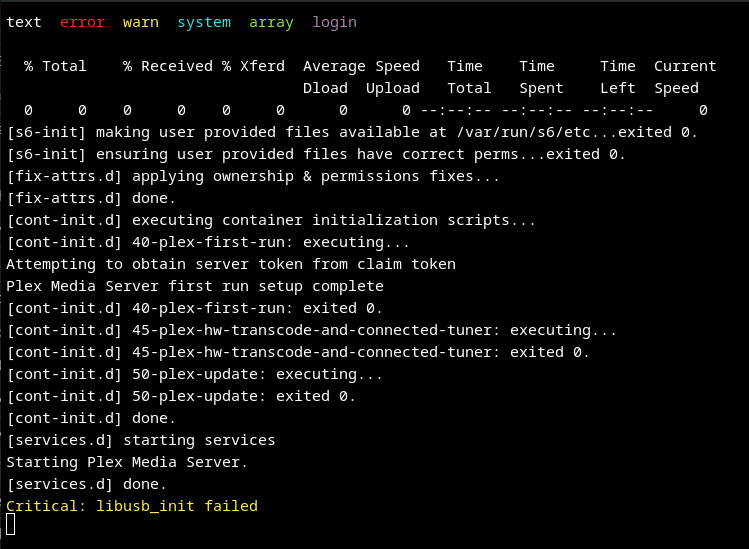Select the 'Attempting to obtain server token' line

(231, 264)
